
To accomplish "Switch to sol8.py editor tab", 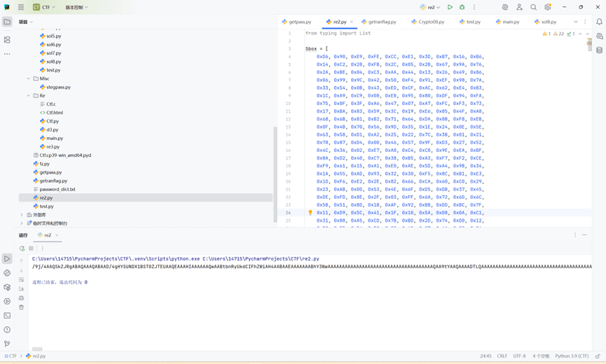I will point(545,22).
